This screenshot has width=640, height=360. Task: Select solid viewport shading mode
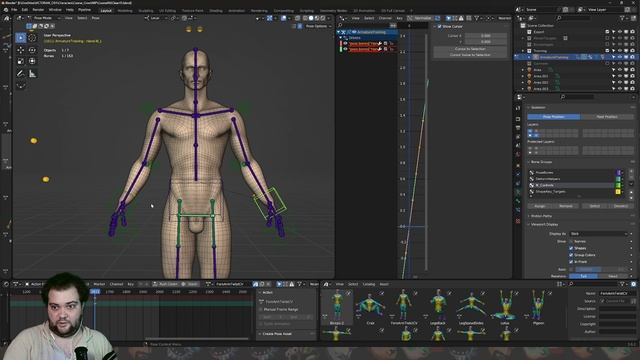pyautogui.click(x=311, y=18)
